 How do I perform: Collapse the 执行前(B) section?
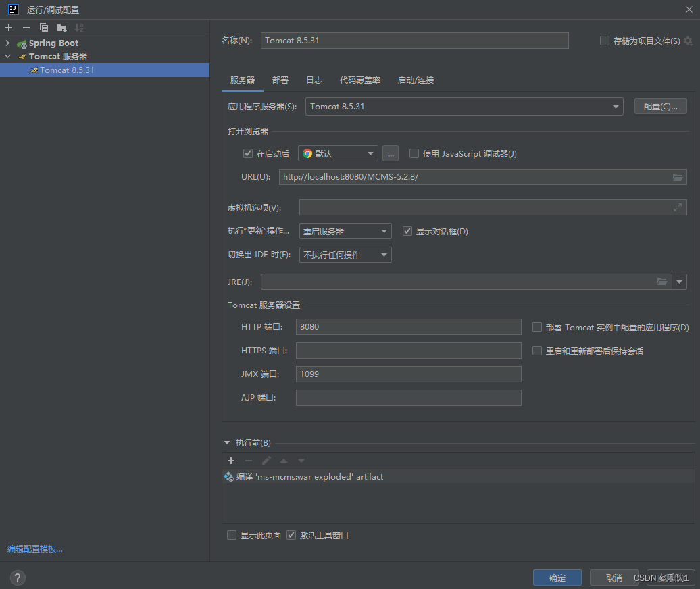click(227, 442)
